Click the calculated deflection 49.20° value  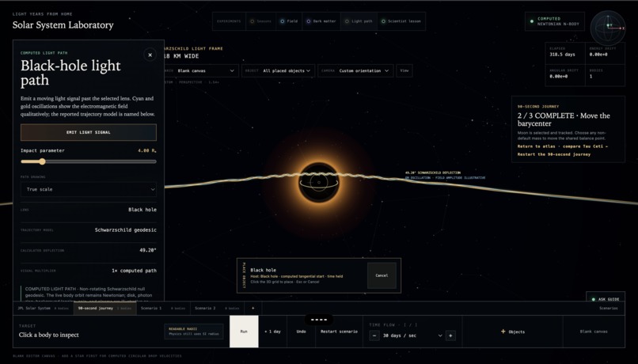coord(148,250)
